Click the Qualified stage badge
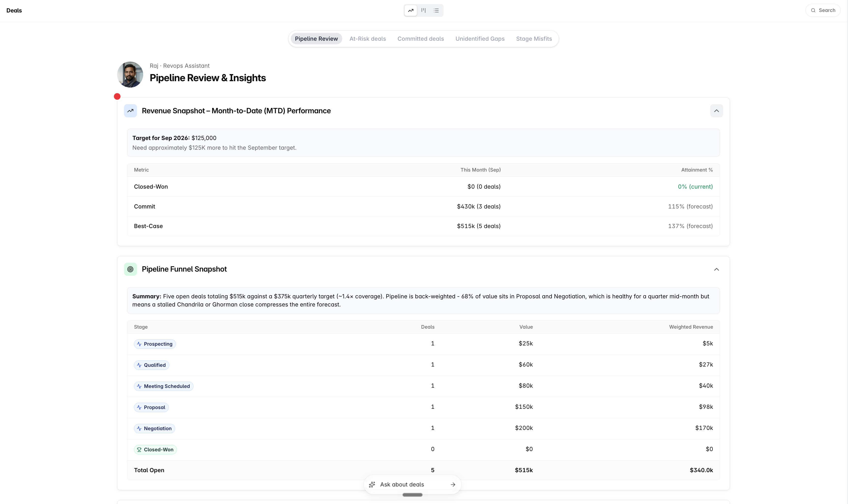 pyautogui.click(x=152, y=365)
